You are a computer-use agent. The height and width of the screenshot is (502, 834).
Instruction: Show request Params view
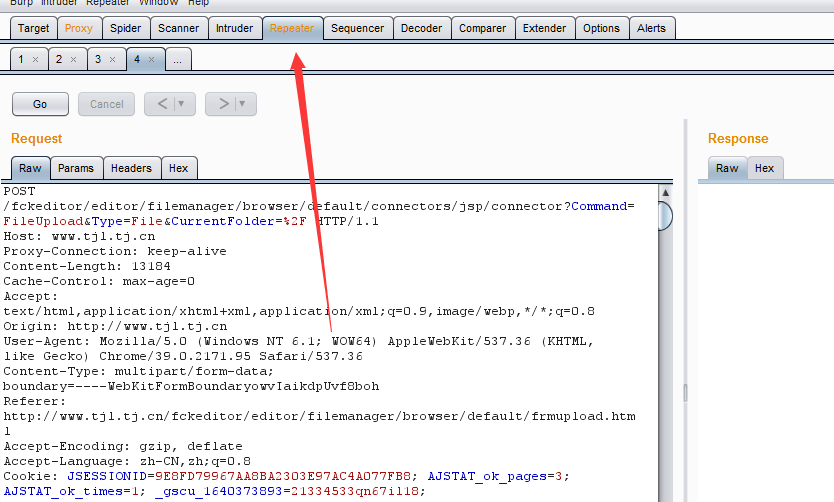(x=76, y=168)
